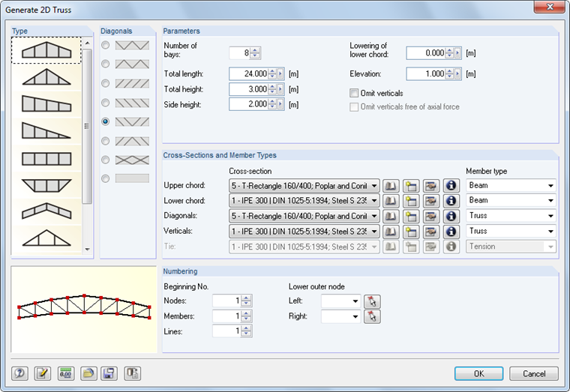
Task: Open Lower chord cross-section dropdown
Action: 304,201
